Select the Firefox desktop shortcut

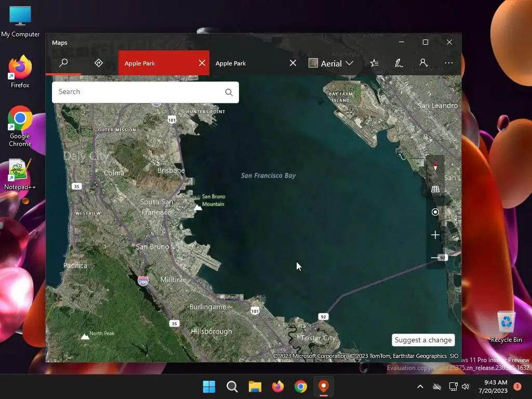pyautogui.click(x=20, y=72)
